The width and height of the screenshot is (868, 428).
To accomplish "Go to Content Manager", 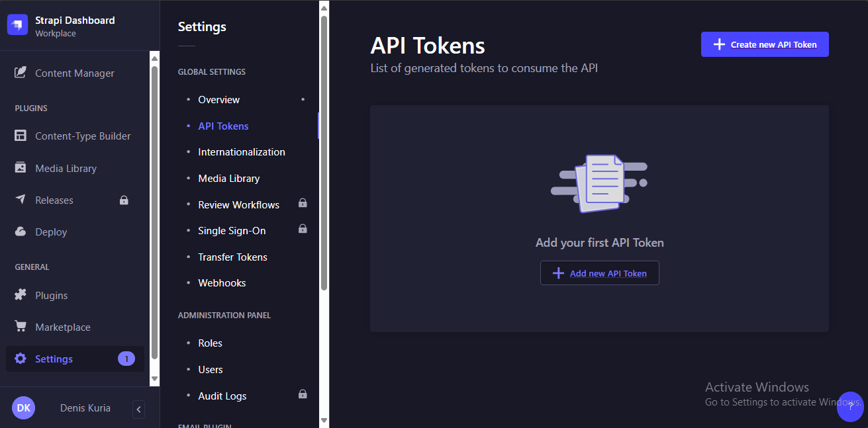I will (75, 73).
